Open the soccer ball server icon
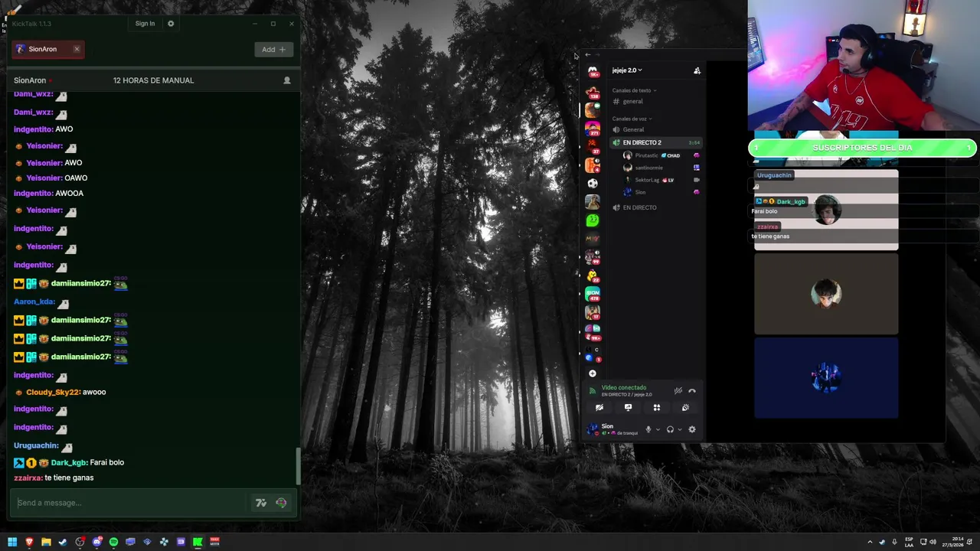Image resolution: width=980 pixels, height=551 pixels. pos(593,184)
